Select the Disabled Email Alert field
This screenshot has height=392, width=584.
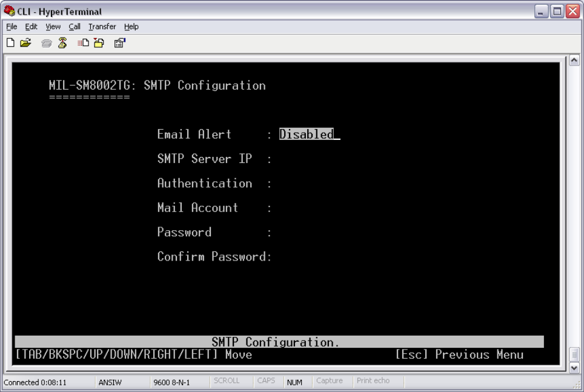pos(307,134)
